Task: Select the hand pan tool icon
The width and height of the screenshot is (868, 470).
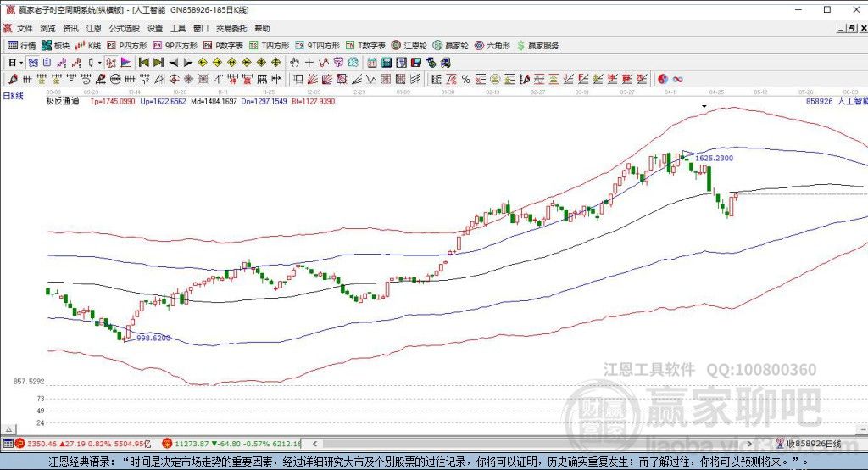Action: click(x=295, y=62)
